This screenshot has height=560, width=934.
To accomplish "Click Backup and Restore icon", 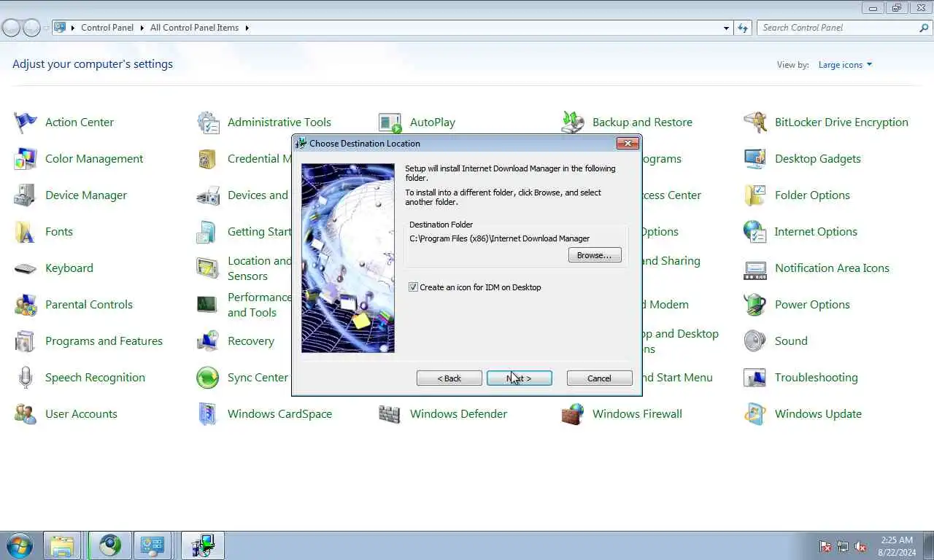I will 573,122.
